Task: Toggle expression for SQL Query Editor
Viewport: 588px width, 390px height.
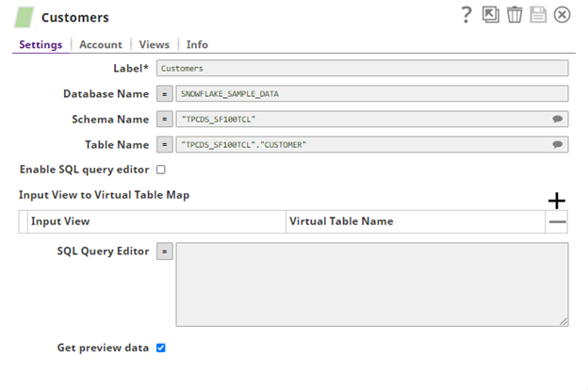Action: [165, 252]
